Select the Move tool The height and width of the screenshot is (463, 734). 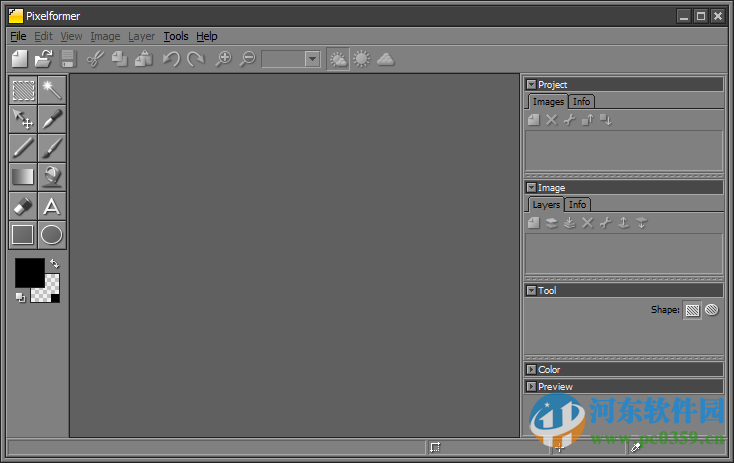23,119
